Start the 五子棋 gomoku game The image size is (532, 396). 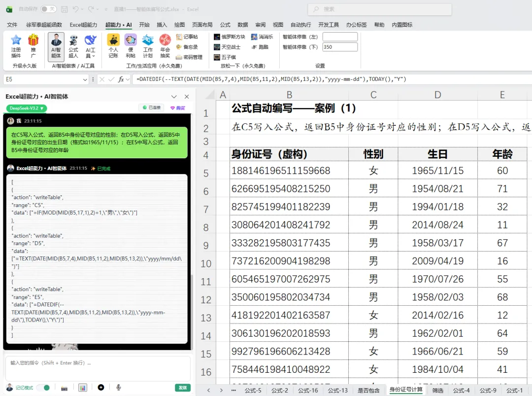point(225,57)
